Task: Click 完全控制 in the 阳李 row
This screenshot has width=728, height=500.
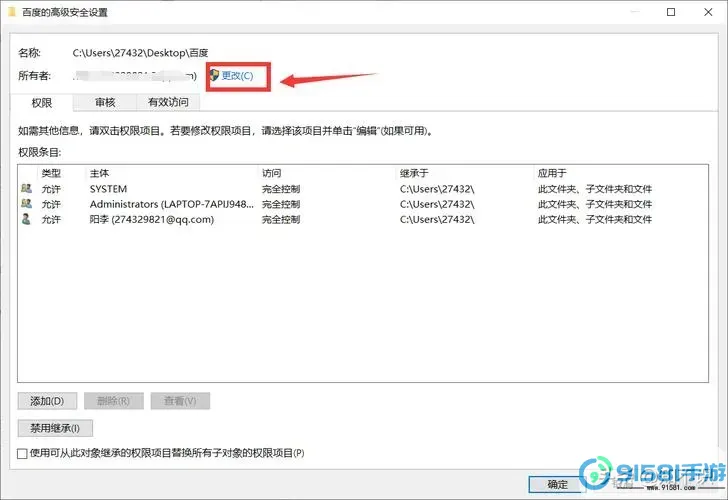Action: [x=281, y=219]
